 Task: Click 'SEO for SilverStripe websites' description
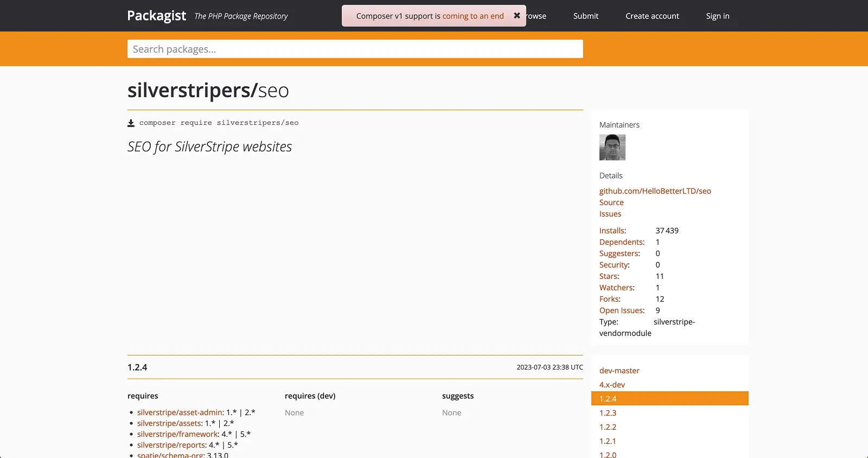[x=209, y=147]
